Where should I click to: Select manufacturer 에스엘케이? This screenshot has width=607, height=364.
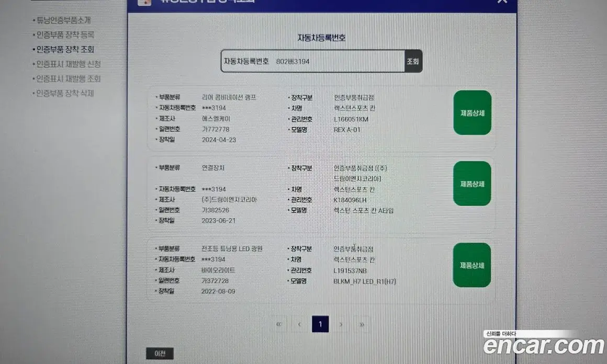(216, 119)
